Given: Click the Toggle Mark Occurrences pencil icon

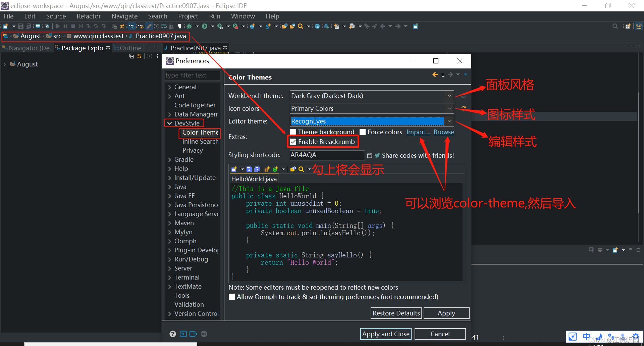Looking at the screenshot, I should tap(149, 26).
